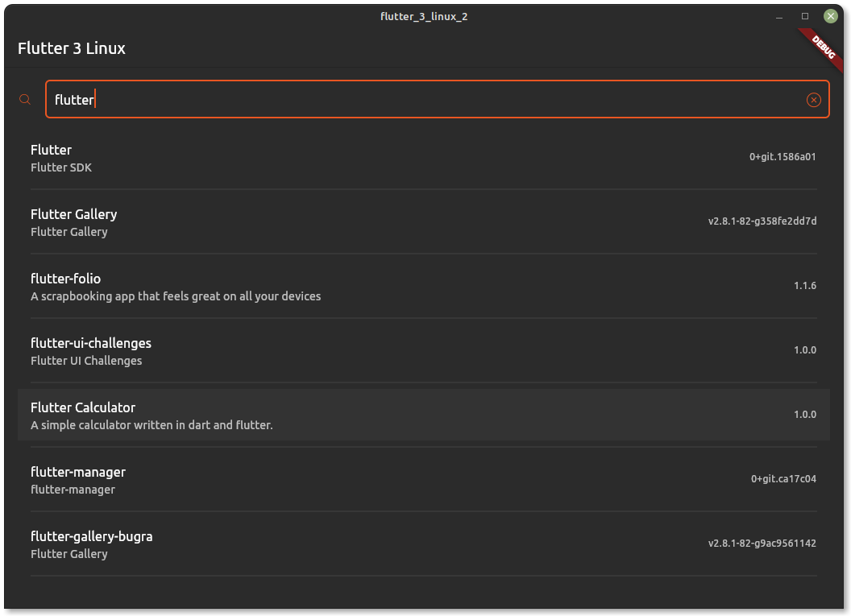Open the Flutter SDK result

tap(423, 158)
